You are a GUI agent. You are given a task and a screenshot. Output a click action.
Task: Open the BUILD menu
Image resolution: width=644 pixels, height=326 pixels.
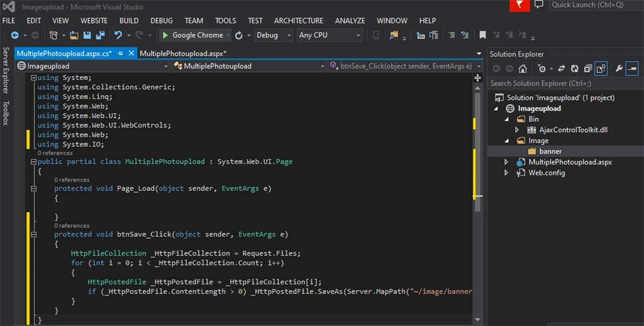(x=129, y=21)
